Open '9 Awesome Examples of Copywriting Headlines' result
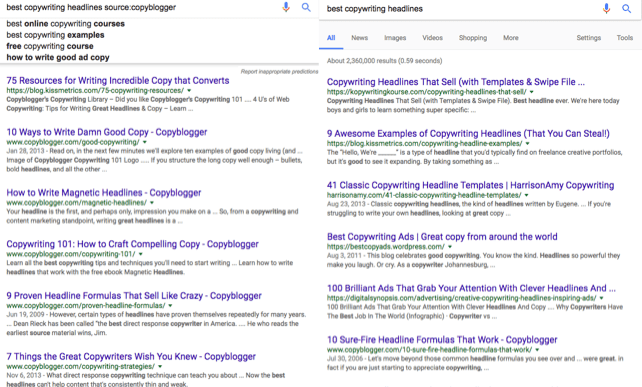 coord(468,134)
